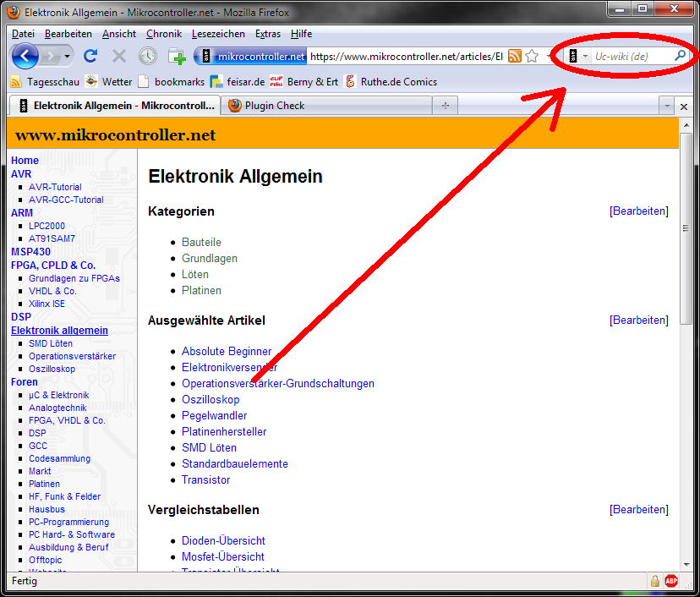This screenshot has width=700, height=597.
Task: Open the feisar.de bookmark
Action: (x=238, y=82)
